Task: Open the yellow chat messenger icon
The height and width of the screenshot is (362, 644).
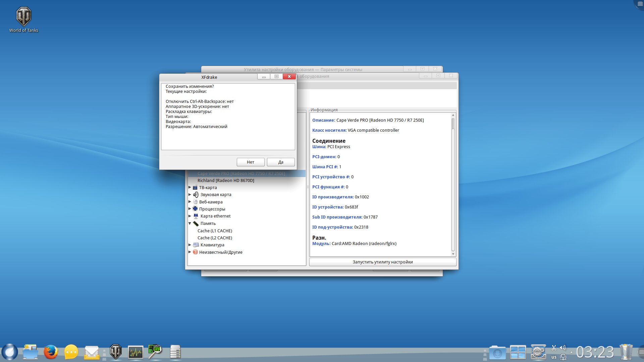Action: click(x=71, y=352)
